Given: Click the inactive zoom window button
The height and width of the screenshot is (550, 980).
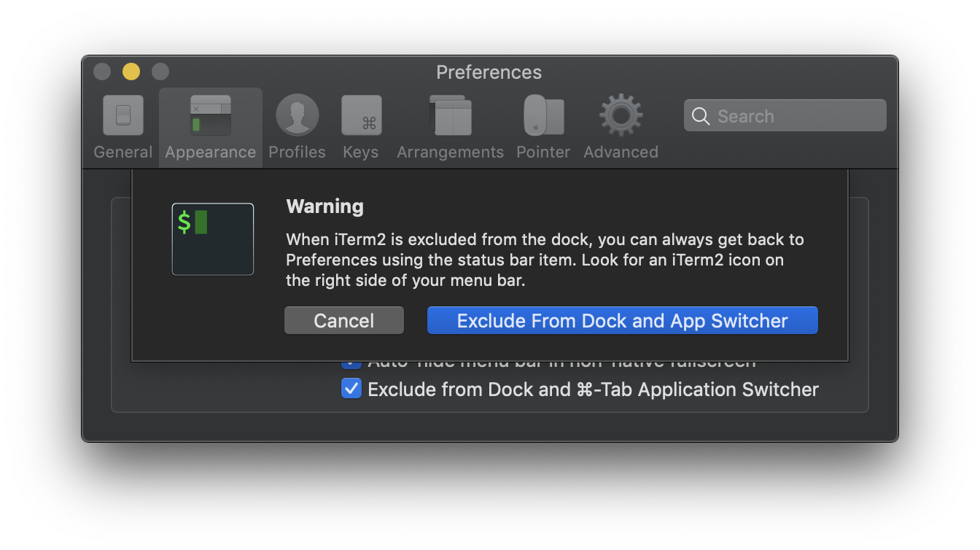Looking at the screenshot, I should click(160, 71).
